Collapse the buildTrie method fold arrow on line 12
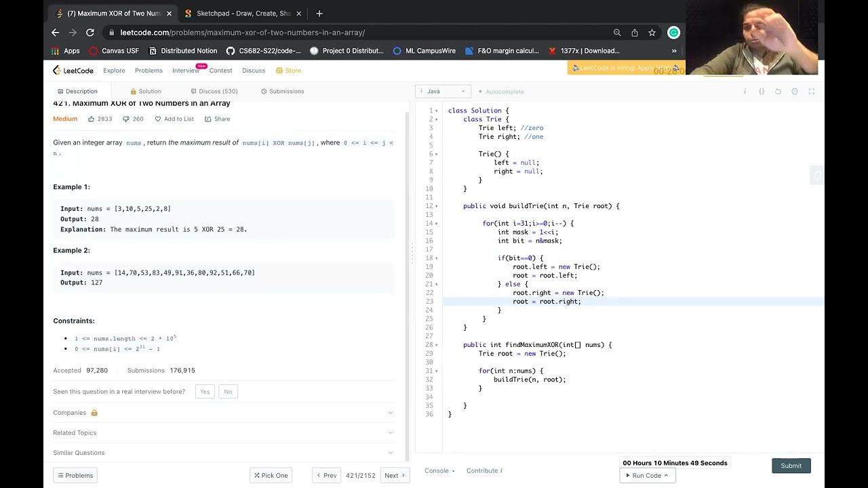 tap(437, 206)
